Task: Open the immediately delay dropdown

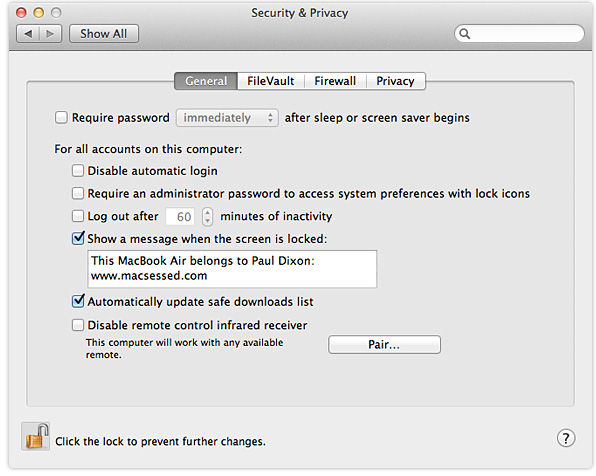Action: [227, 118]
